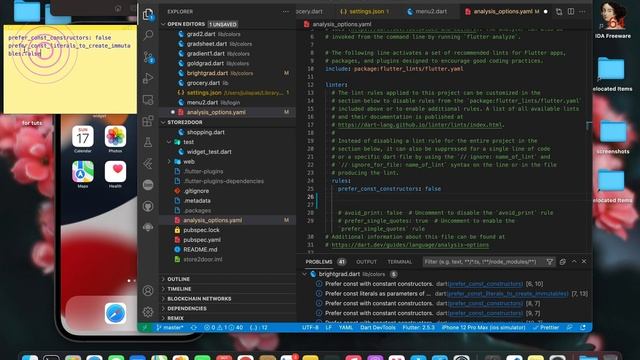Select the .gitignore file in tree
The image size is (640, 360).
(x=228, y=191)
